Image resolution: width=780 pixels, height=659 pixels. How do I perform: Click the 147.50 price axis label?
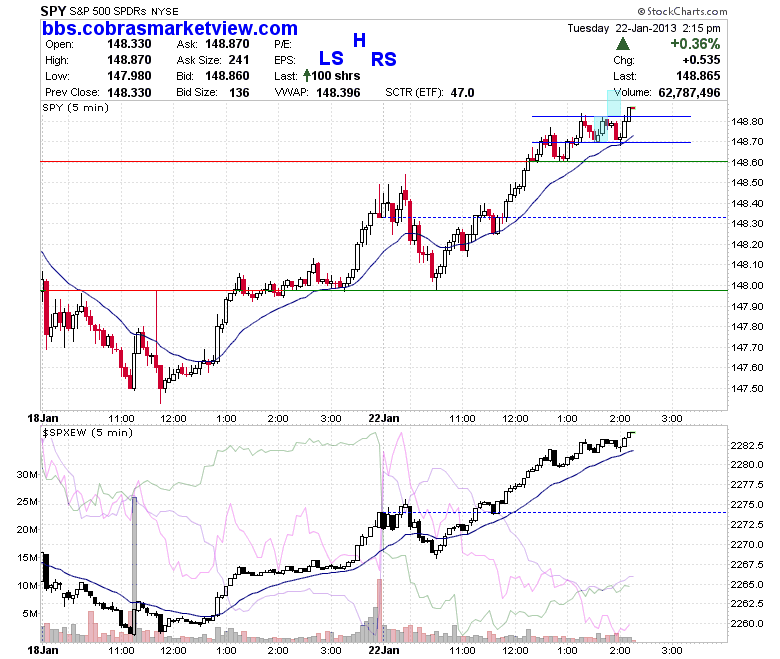[747, 388]
